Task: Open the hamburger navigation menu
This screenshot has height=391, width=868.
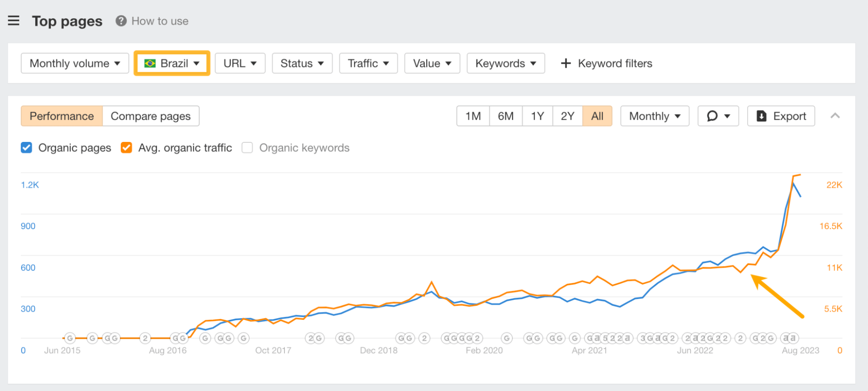Action: pyautogui.click(x=13, y=20)
